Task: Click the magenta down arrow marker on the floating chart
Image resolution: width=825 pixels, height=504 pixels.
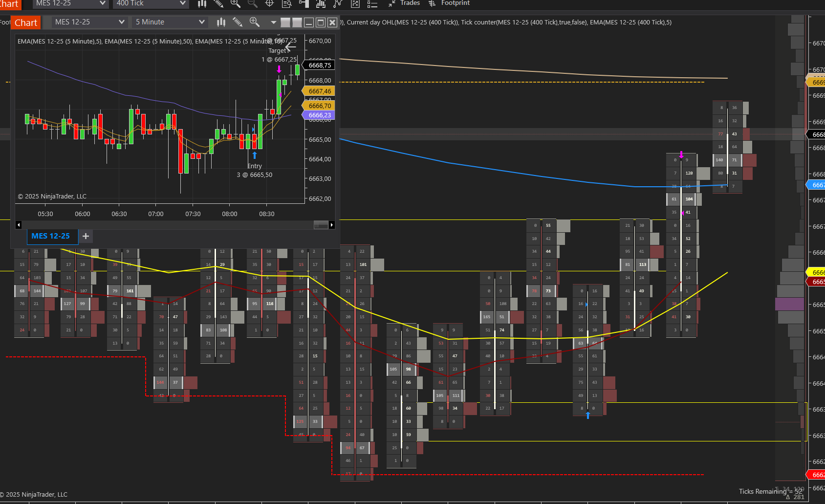Action: [x=279, y=69]
